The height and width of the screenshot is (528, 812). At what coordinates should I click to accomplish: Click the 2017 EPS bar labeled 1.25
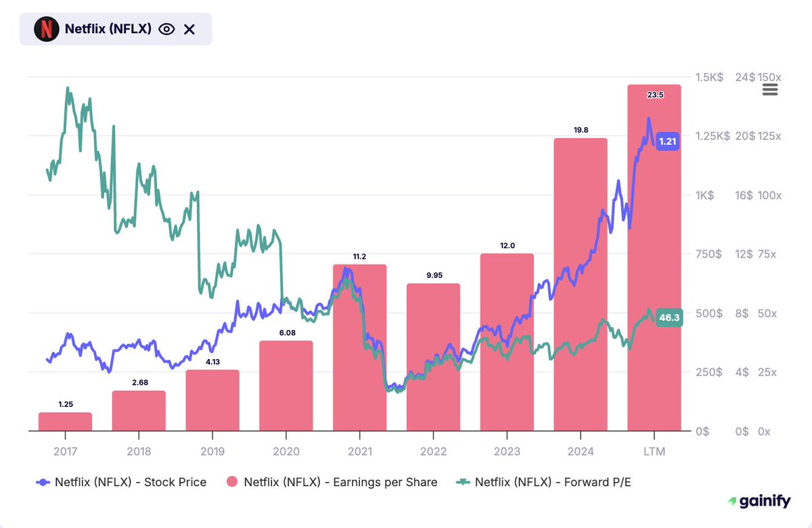65,422
